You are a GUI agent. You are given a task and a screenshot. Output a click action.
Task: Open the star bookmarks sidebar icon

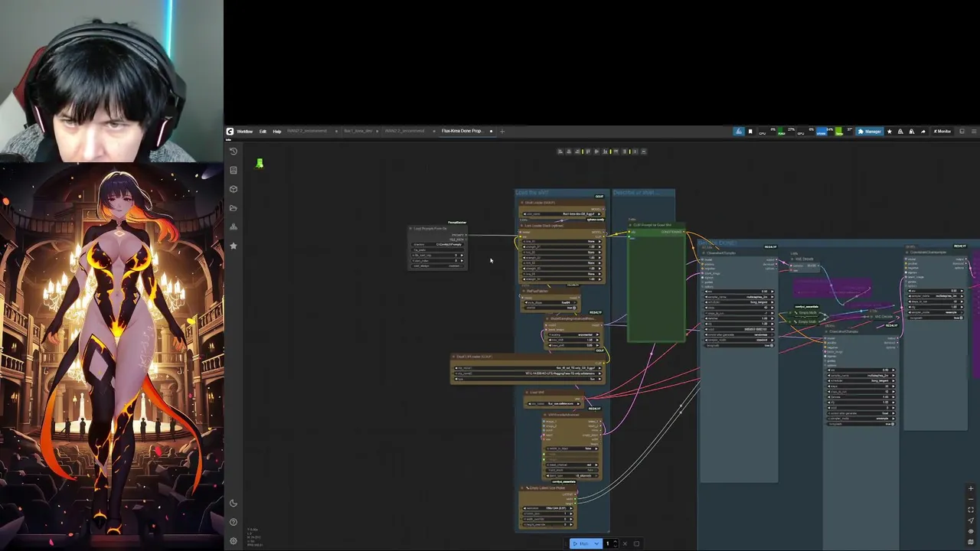click(x=234, y=246)
